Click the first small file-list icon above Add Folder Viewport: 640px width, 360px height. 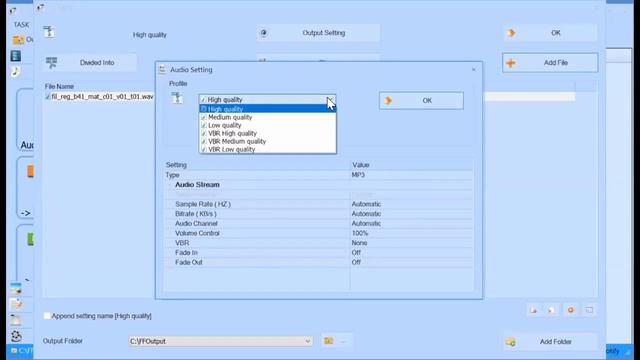tap(533, 310)
